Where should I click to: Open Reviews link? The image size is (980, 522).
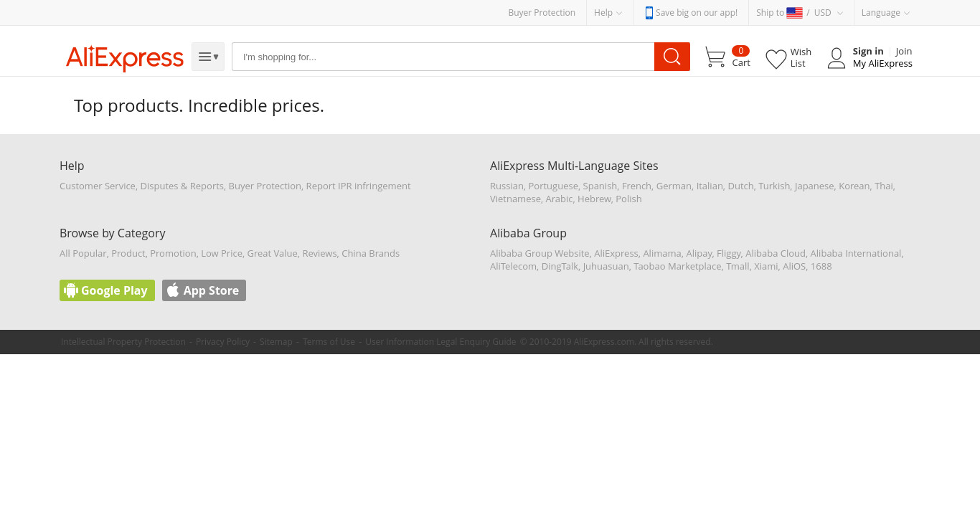(319, 253)
